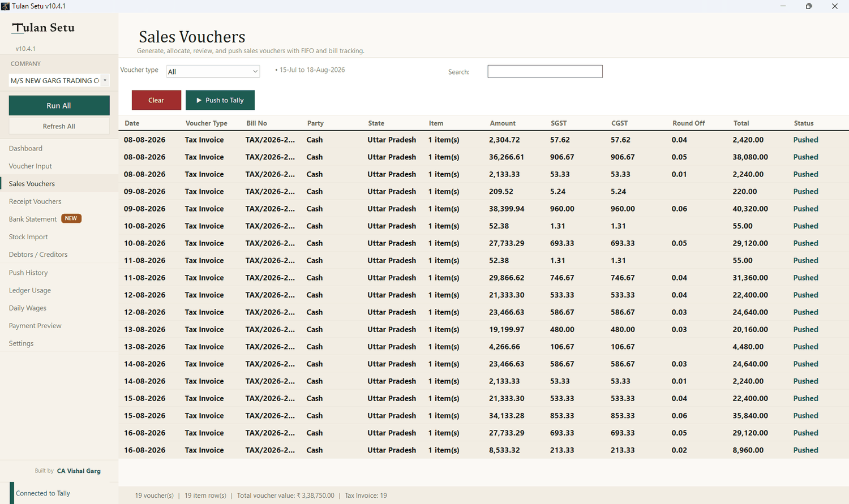
Task: Sort by the Date column header
Action: coord(132,123)
